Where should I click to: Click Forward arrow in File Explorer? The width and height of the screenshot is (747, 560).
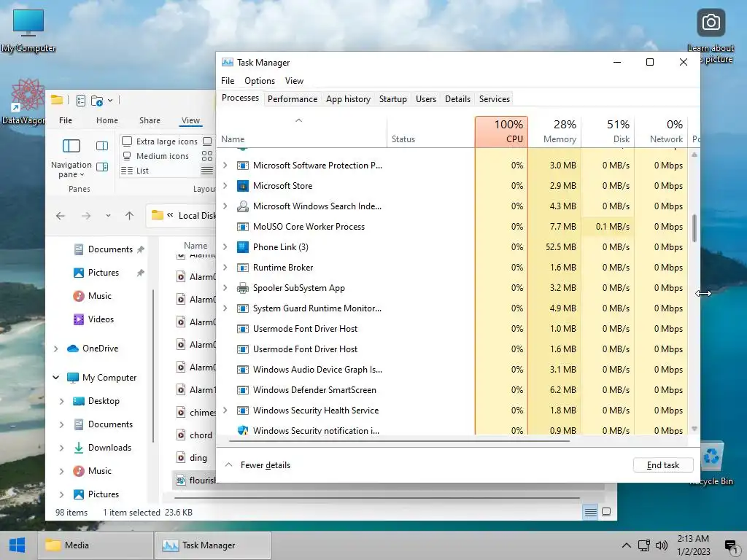[x=86, y=216]
